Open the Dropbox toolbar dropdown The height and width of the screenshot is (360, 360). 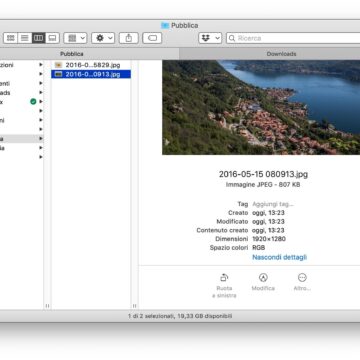(x=210, y=38)
